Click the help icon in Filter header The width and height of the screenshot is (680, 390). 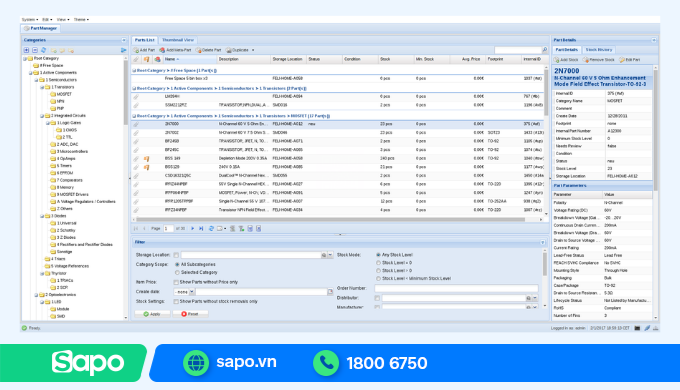(543, 242)
